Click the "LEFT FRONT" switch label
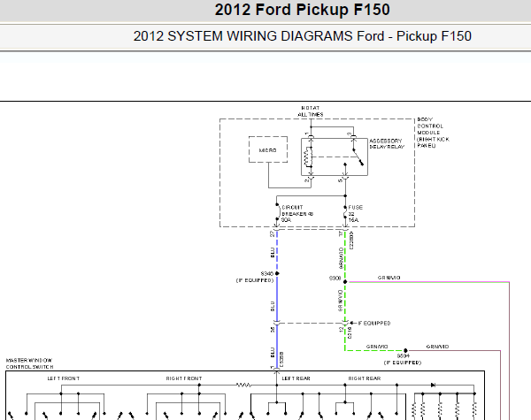 point(64,378)
